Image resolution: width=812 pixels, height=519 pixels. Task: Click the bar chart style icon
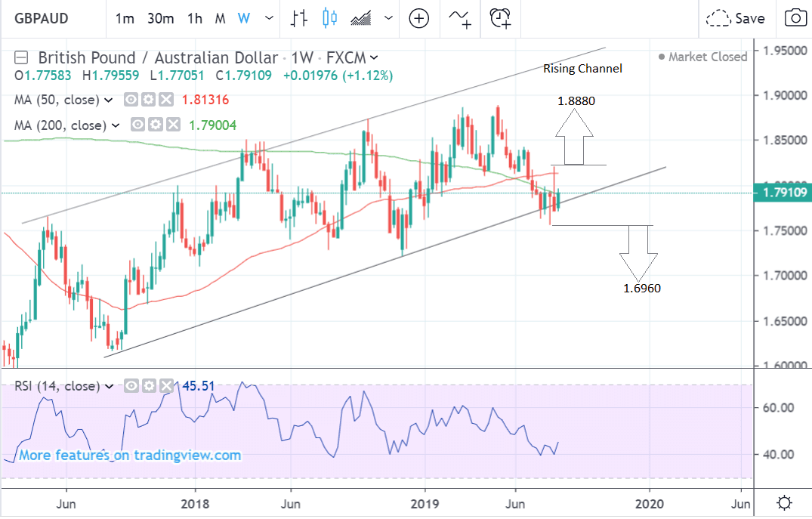point(300,18)
